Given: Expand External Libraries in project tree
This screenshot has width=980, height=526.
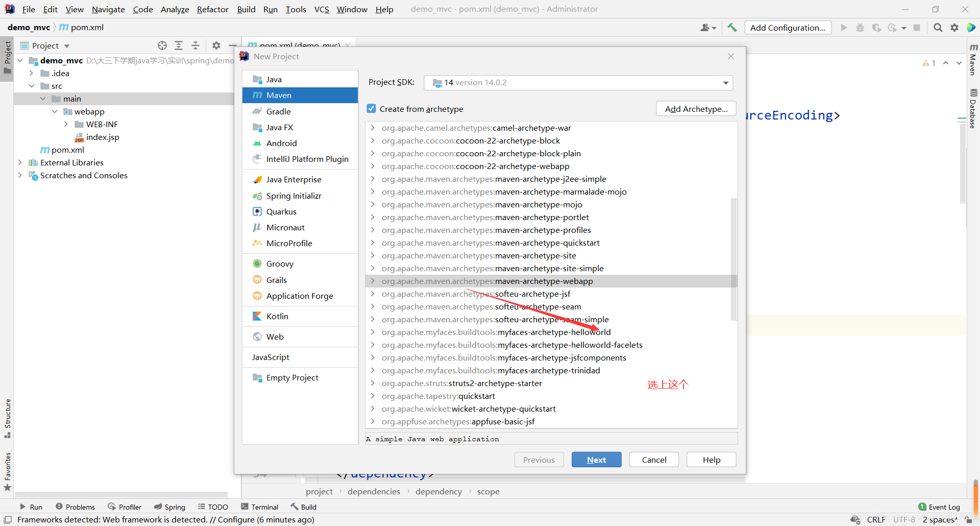Looking at the screenshot, I should [20, 162].
